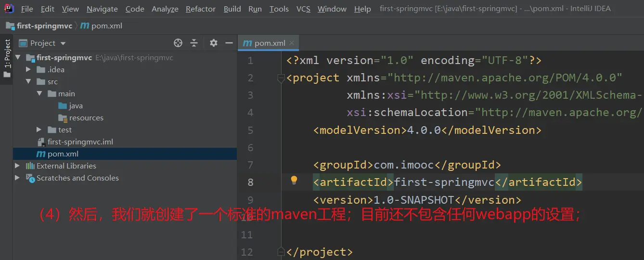This screenshot has width=644, height=260.
Task: Click the fold toggle beside the project tag
Action: click(x=281, y=78)
